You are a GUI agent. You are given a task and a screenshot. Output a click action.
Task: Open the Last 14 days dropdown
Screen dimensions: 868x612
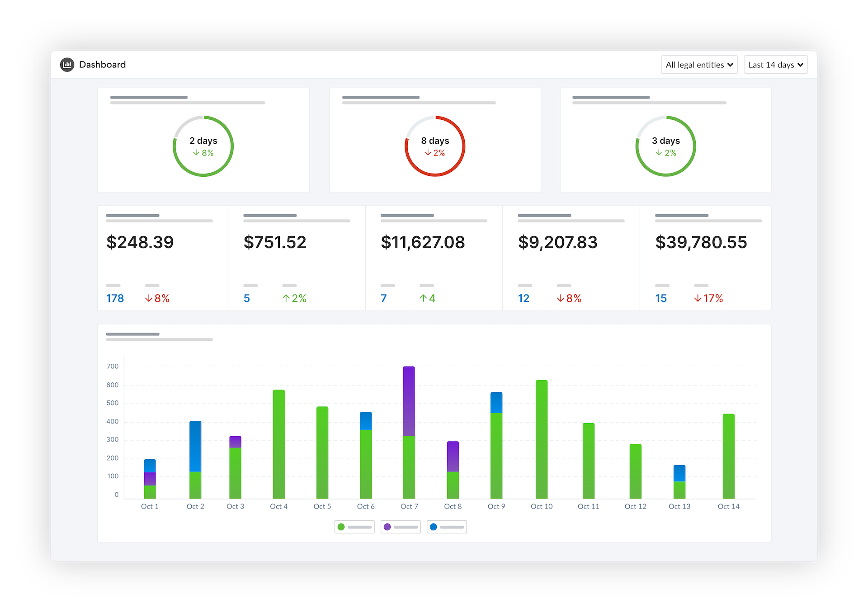coord(775,64)
